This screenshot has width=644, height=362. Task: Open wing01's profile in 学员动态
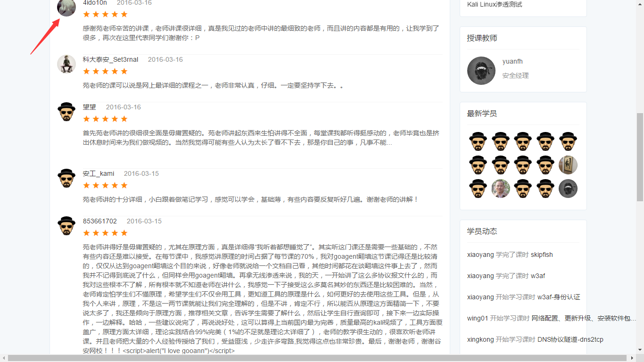pos(478,318)
